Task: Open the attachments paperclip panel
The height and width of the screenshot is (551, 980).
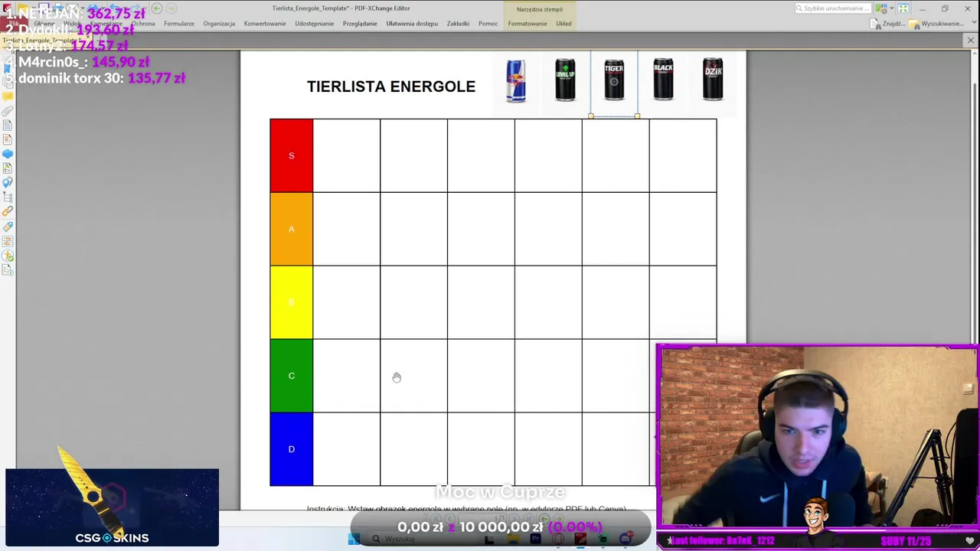Action: tap(8, 111)
